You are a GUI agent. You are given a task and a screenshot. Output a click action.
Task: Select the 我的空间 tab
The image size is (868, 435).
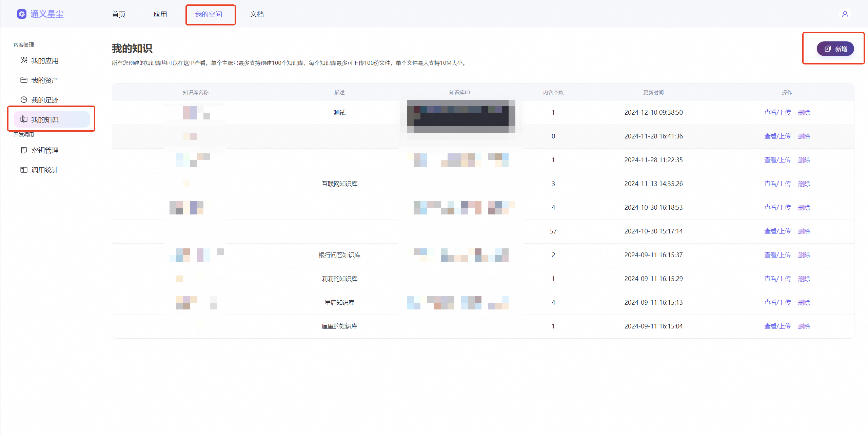[x=209, y=14]
